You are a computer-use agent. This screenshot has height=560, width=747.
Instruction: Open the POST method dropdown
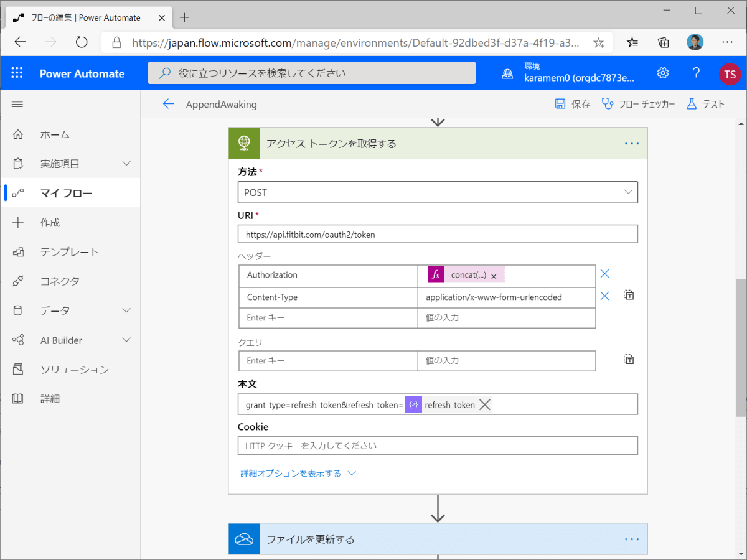[438, 192]
